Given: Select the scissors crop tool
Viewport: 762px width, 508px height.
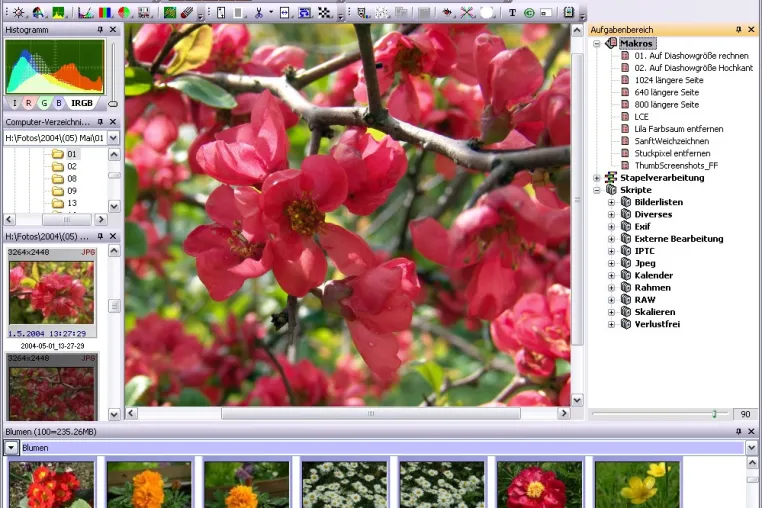Looking at the screenshot, I should (259, 13).
